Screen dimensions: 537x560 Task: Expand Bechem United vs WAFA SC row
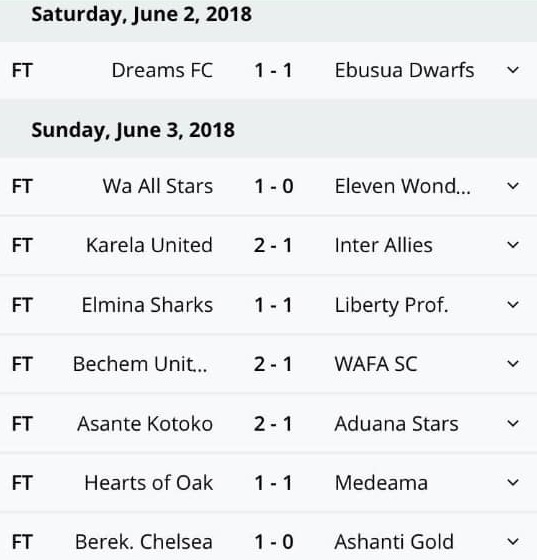(x=513, y=364)
